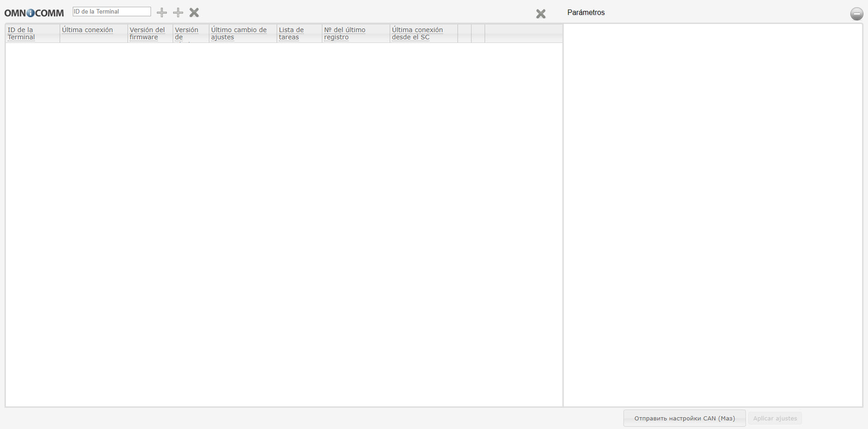This screenshot has height=429, width=868.
Task: Click the first blank narrow column header
Action: click(464, 33)
